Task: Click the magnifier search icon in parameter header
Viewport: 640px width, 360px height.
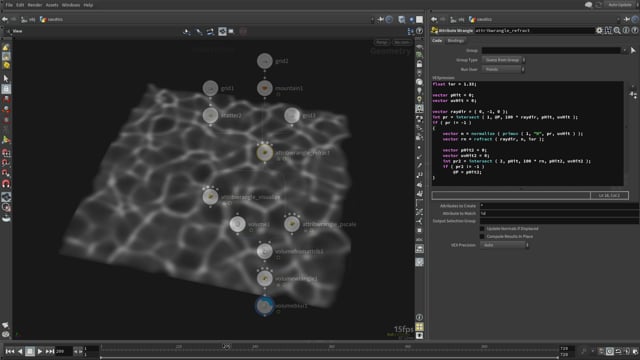Action: (x=617, y=31)
